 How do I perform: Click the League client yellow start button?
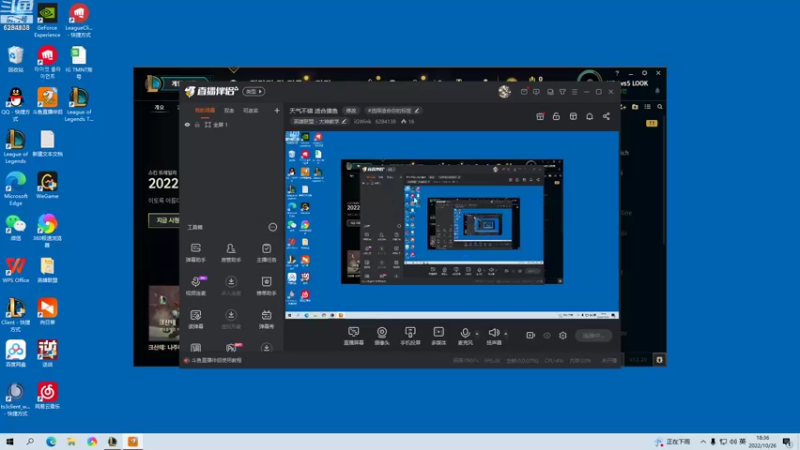[164, 220]
